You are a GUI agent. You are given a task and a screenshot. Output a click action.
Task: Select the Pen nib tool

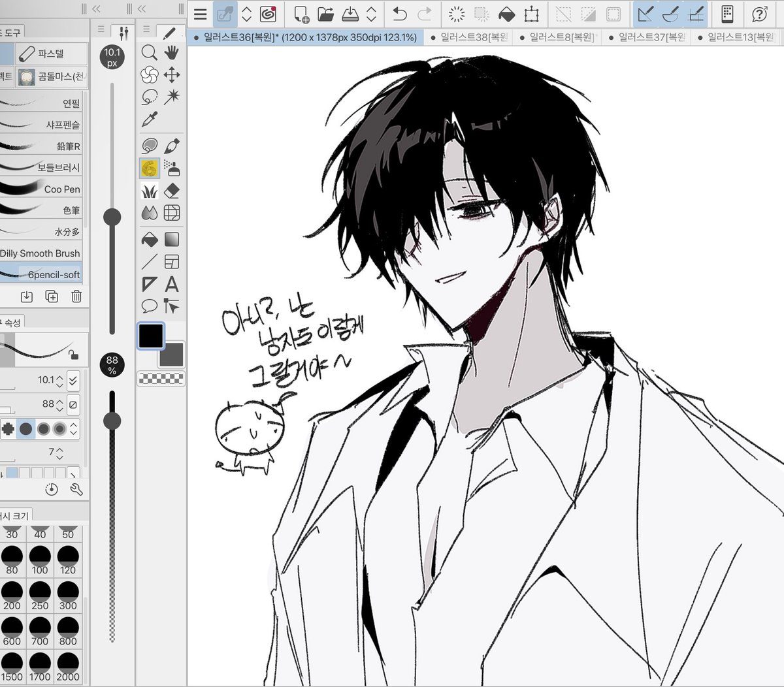(172, 146)
